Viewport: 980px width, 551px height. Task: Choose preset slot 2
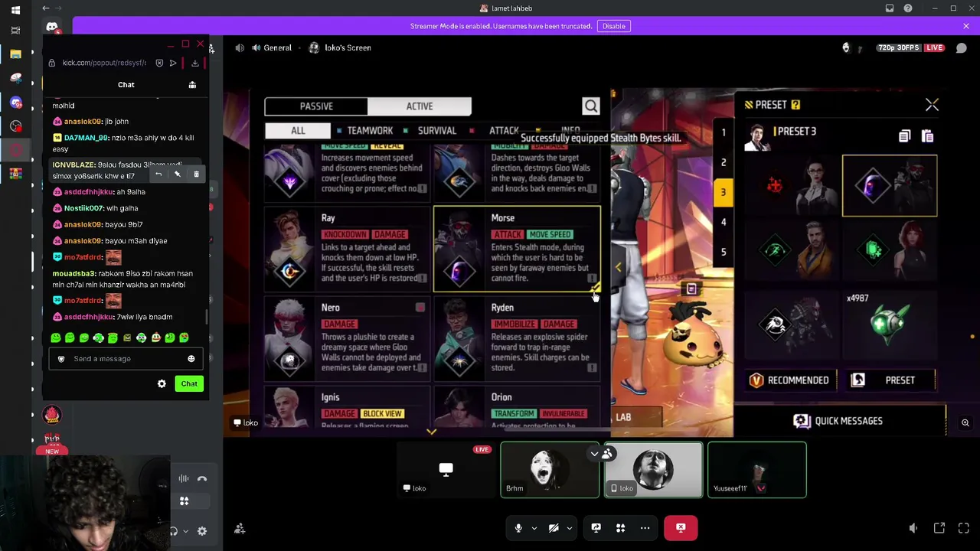[724, 162]
